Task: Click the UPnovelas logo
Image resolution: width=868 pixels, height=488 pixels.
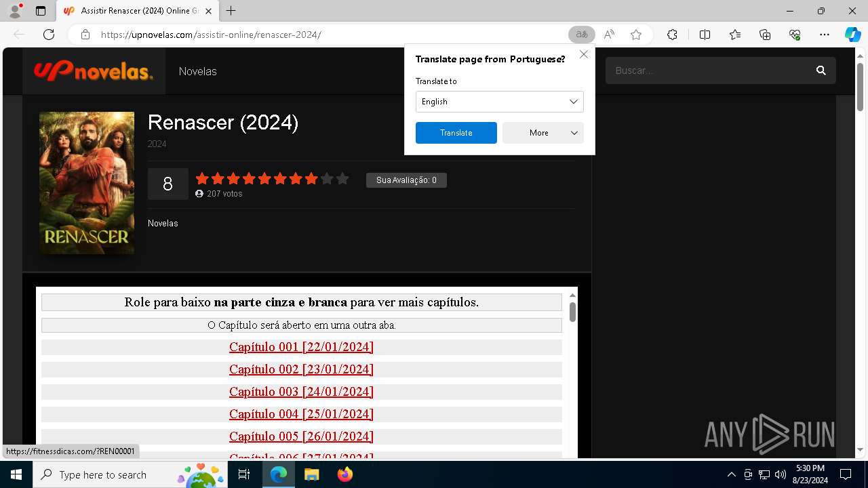Action: pos(94,70)
